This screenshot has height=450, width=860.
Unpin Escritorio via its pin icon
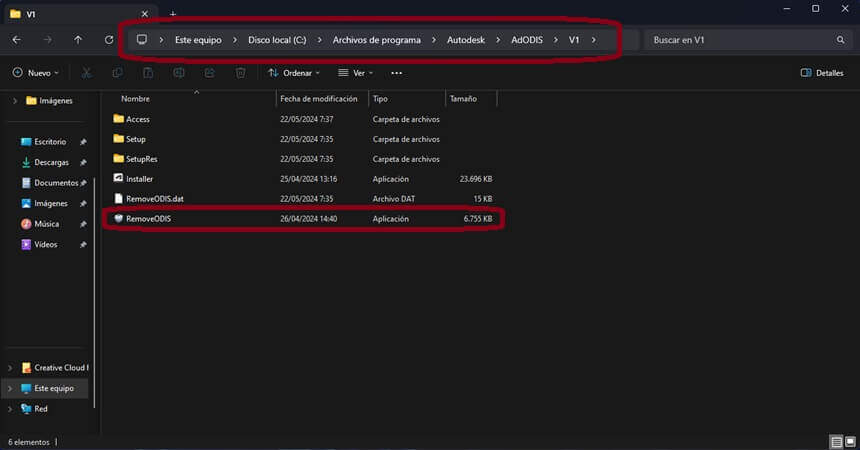click(83, 142)
